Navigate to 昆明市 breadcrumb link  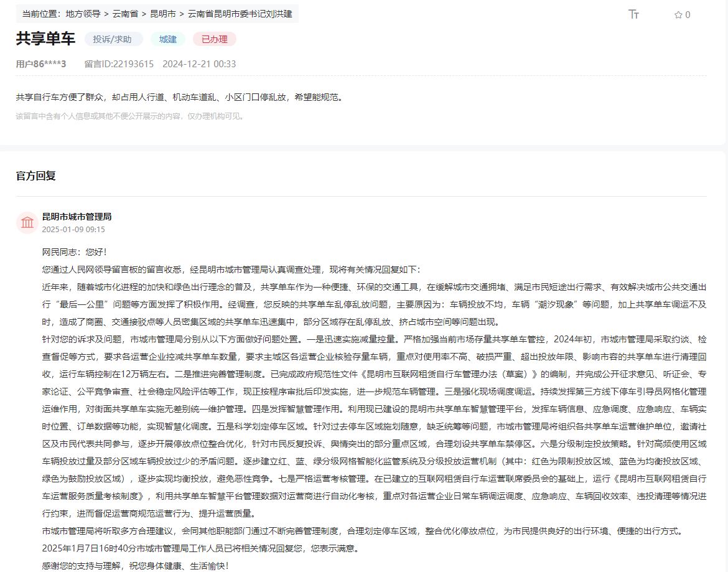click(x=162, y=14)
